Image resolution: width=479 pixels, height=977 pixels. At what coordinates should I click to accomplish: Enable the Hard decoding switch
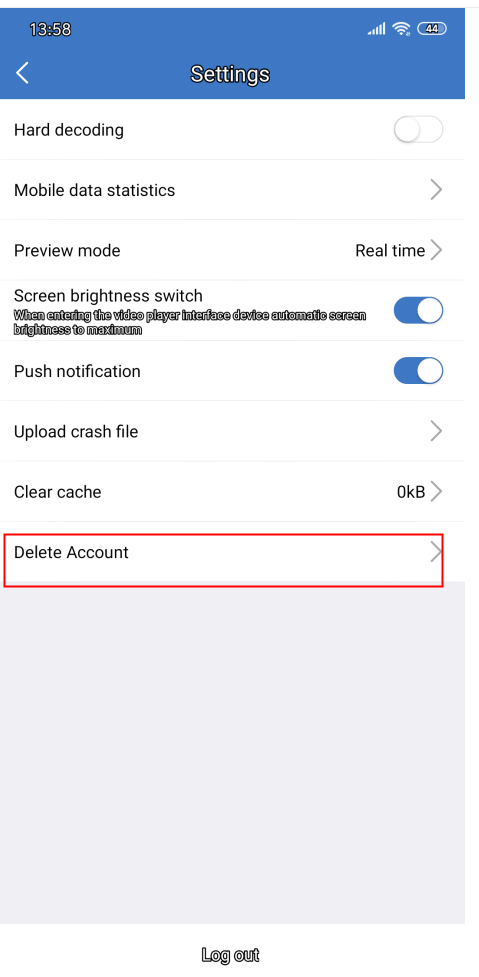pos(418,130)
